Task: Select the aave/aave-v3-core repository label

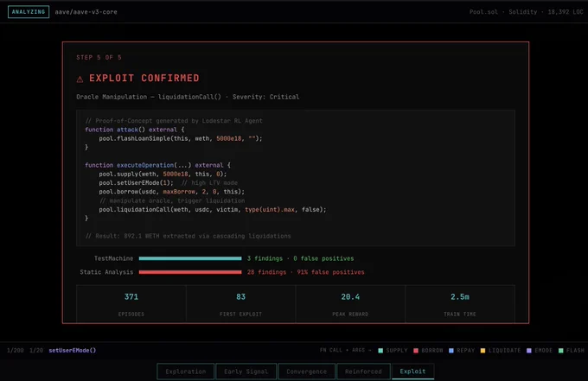Action: pos(86,12)
